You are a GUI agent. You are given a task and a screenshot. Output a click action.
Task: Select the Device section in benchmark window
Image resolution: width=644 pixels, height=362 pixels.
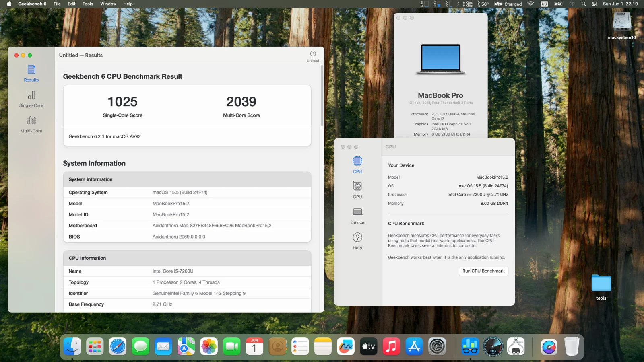pos(357,216)
